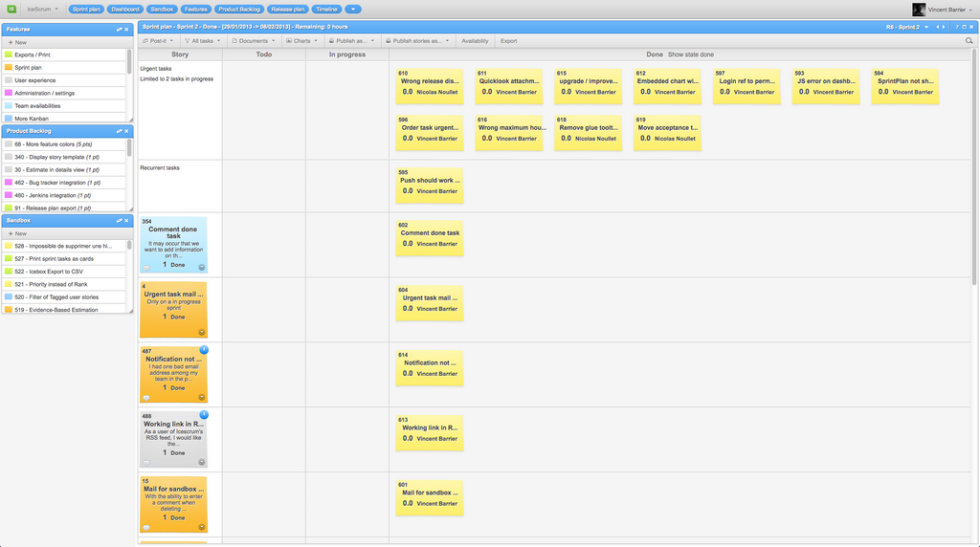Expand the Post-it view dropdown
Image resolution: width=980 pixels, height=547 pixels.
[158, 40]
